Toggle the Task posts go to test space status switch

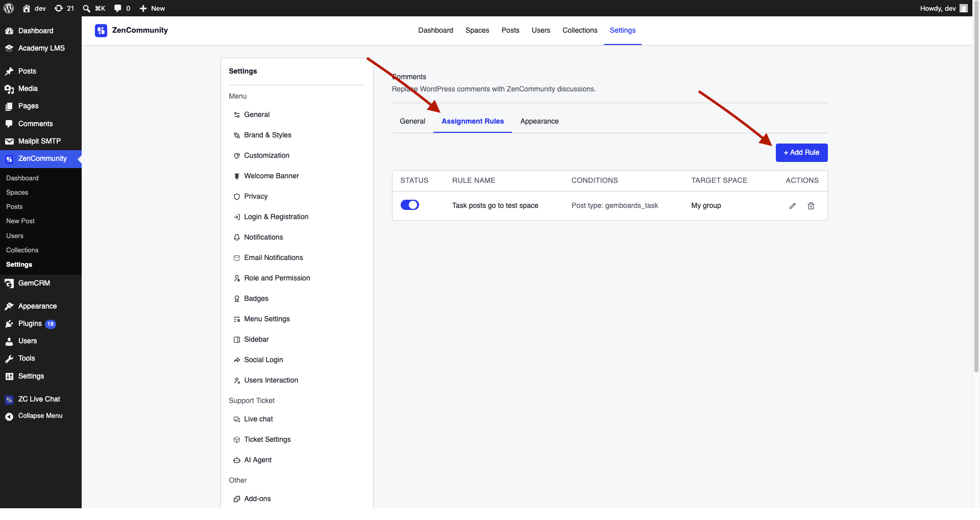(x=409, y=205)
